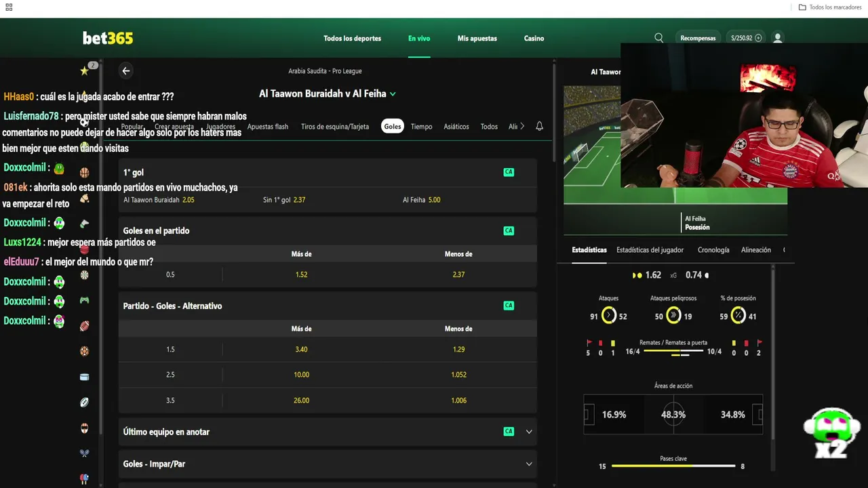
Task: Click the bet365 logo
Action: pos(108,38)
